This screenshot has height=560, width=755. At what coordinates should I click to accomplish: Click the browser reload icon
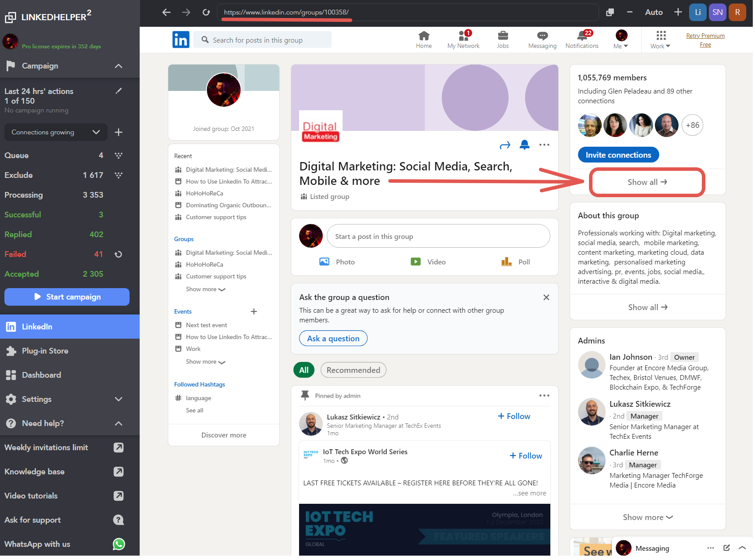206,12
